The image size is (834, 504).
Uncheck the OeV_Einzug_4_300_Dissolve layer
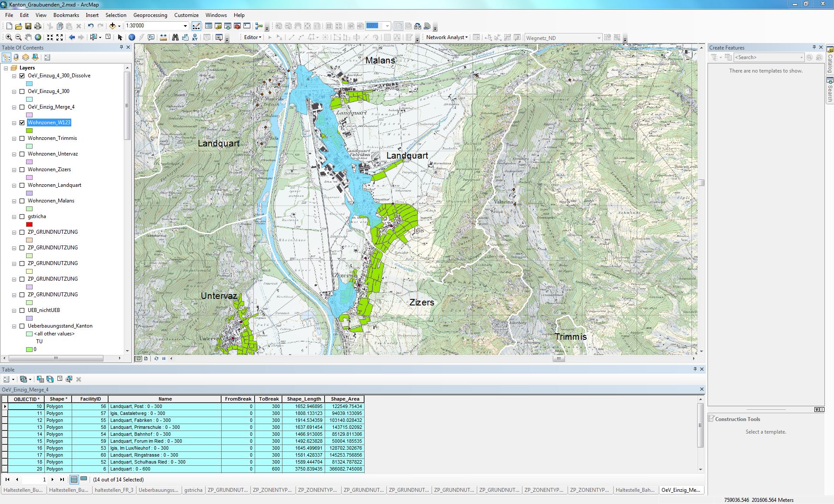pos(22,76)
